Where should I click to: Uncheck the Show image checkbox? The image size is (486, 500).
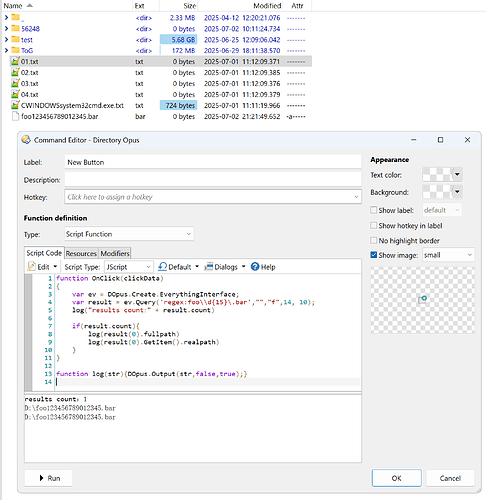click(x=374, y=255)
